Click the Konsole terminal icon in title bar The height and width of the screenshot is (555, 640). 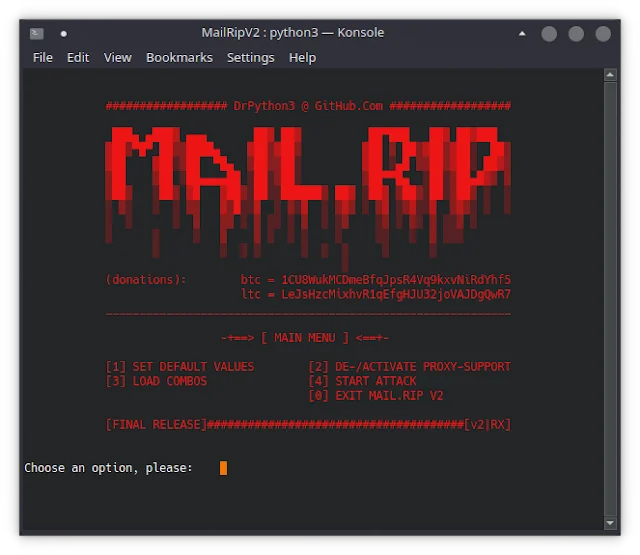[37, 33]
